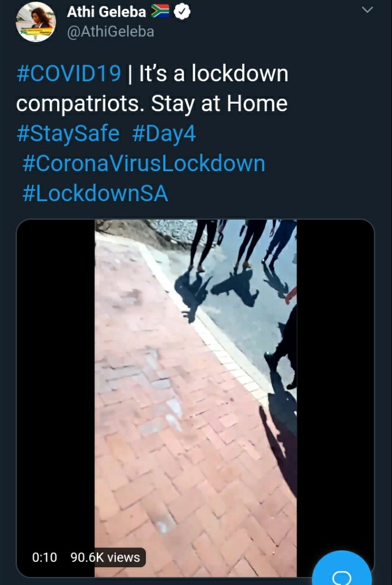
Task: Tap the 90.6K views counter
Action: (105, 557)
